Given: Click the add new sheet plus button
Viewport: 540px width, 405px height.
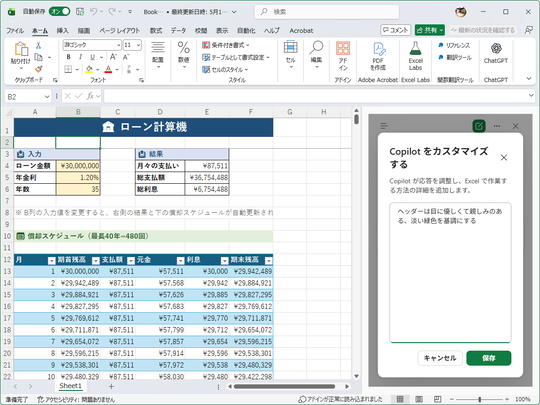Looking at the screenshot, I should (111, 386).
